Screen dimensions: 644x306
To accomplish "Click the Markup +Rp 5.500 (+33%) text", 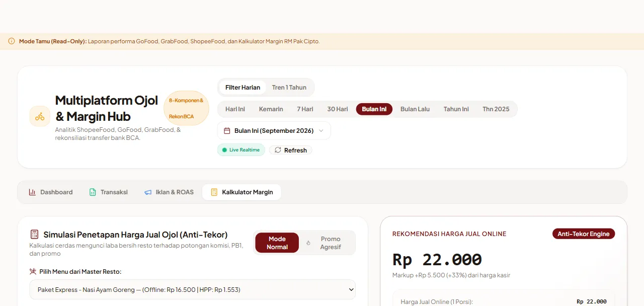I will (451, 275).
